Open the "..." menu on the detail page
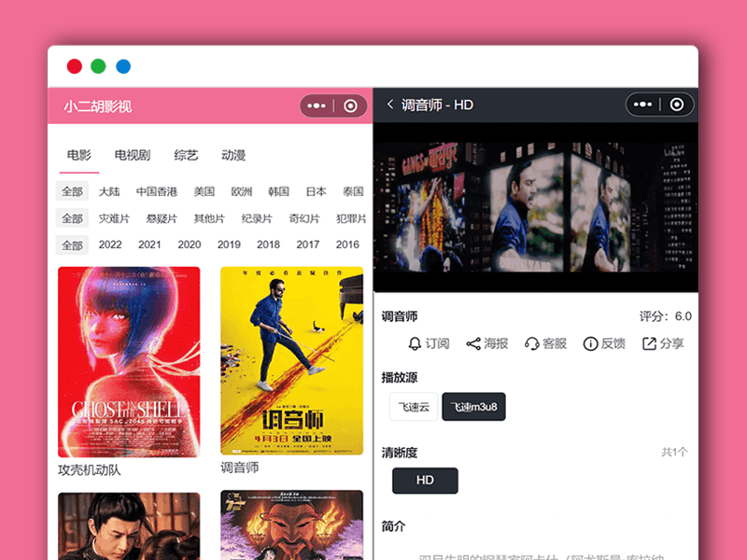This screenshot has width=747, height=560. tap(642, 105)
